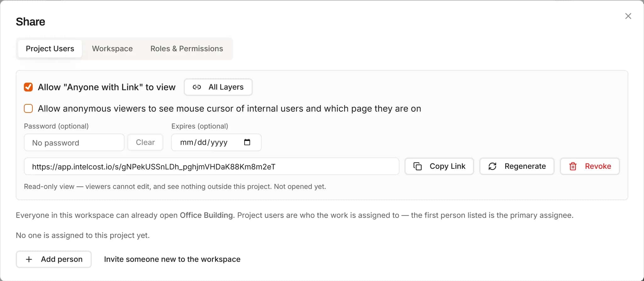This screenshot has width=644, height=281.
Task: Click the mm/dd/yyyy expiry date field
Action: [x=216, y=142]
